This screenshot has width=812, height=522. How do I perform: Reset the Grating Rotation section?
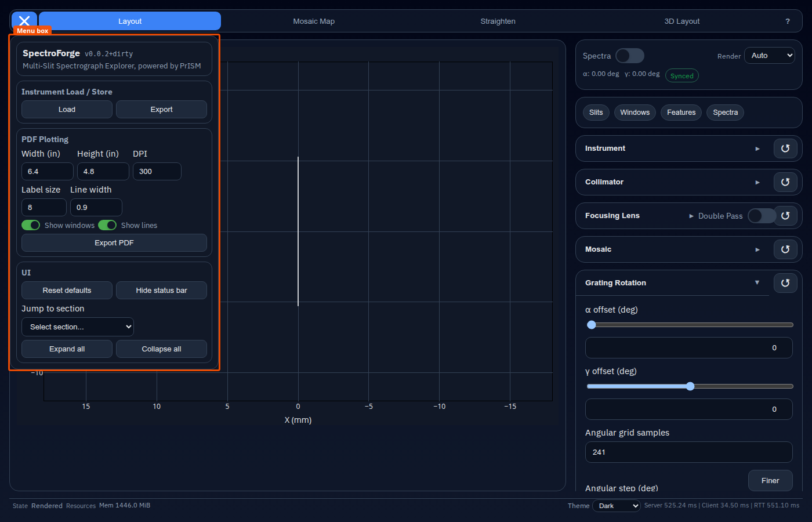(x=785, y=283)
